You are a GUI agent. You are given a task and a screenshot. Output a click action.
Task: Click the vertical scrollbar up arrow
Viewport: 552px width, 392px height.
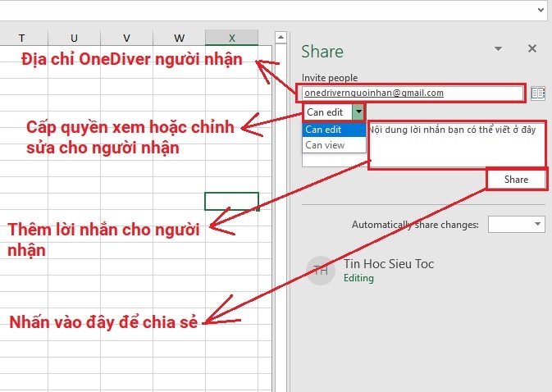281,37
